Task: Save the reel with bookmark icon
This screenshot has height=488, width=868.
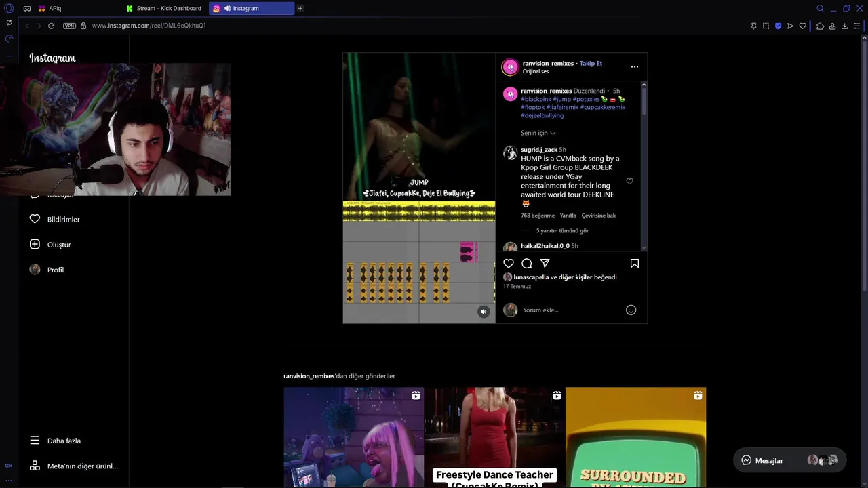Action: click(x=635, y=263)
